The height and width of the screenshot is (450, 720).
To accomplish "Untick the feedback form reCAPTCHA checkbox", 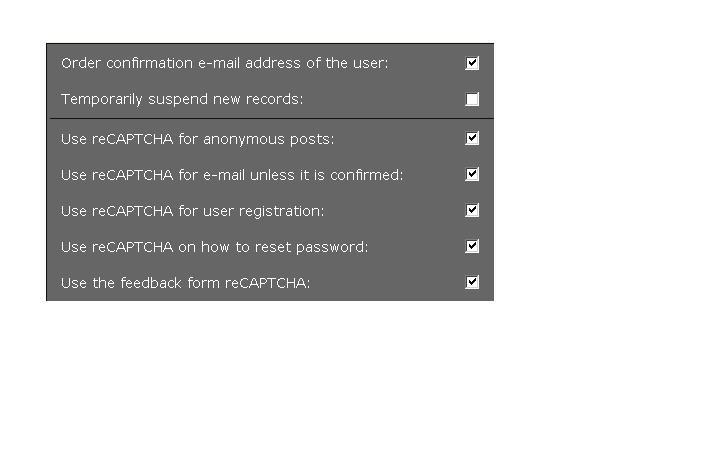I will pos(472,282).
